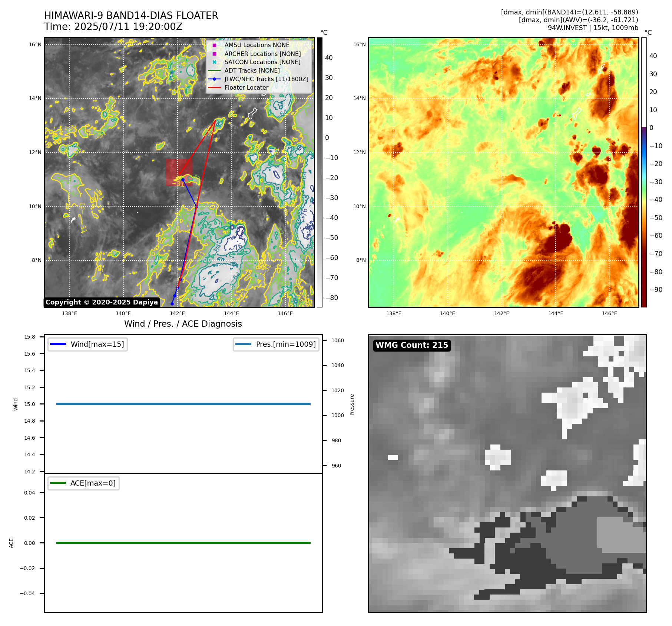672x626 pixels.
Task: Click the grayscale BAND14 colorbar
Action: coord(320,172)
